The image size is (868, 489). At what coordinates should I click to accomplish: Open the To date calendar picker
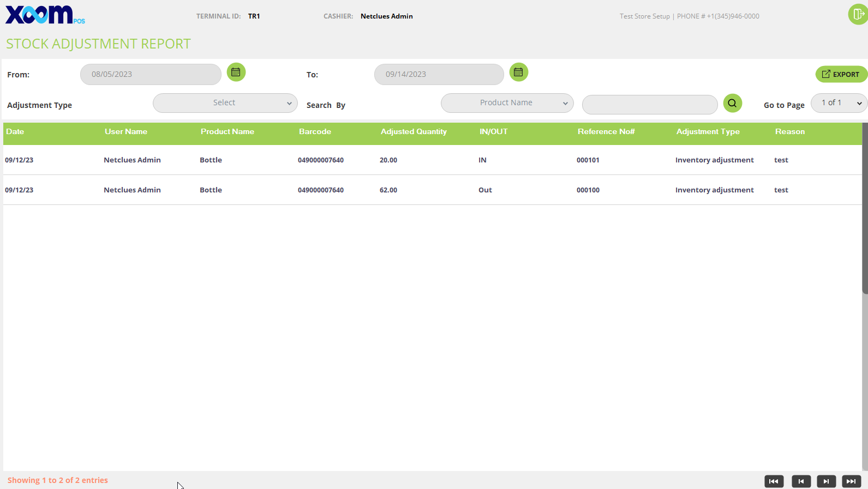(x=519, y=72)
